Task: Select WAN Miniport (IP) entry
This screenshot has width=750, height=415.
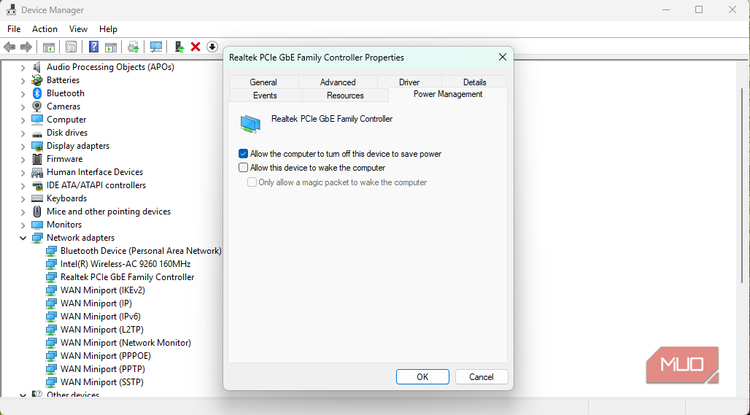Action: coord(96,304)
